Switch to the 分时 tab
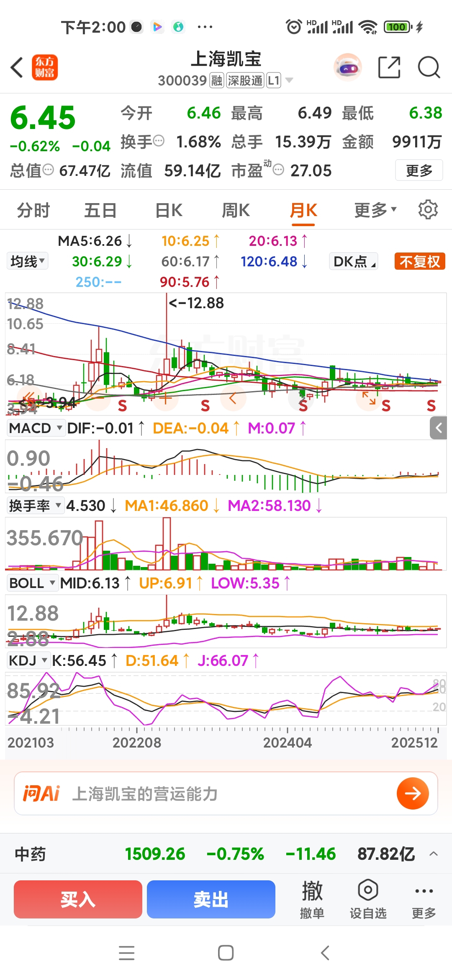The width and height of the screenshot is (452, 980). [33, 210]
